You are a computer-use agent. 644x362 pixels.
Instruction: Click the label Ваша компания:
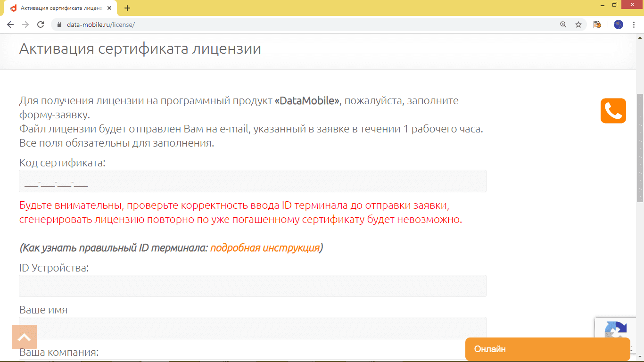coord(59,352)
